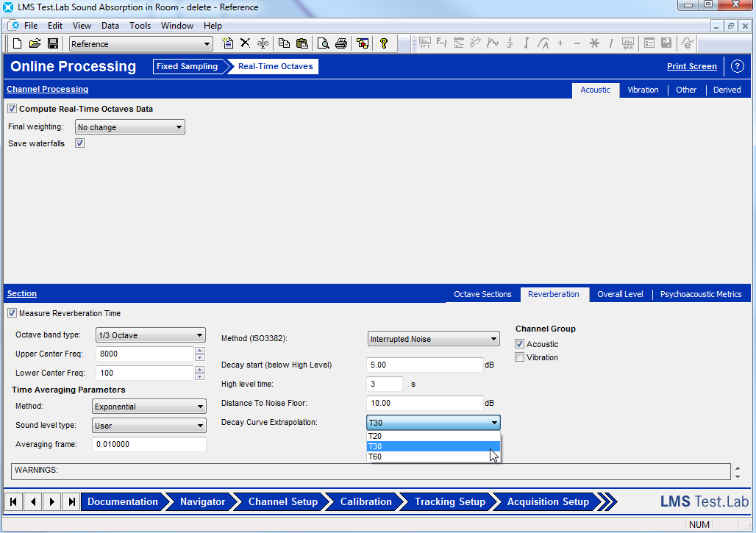
Task: Check Vibration in Channel Group
Action: click(x=519, y=357)
